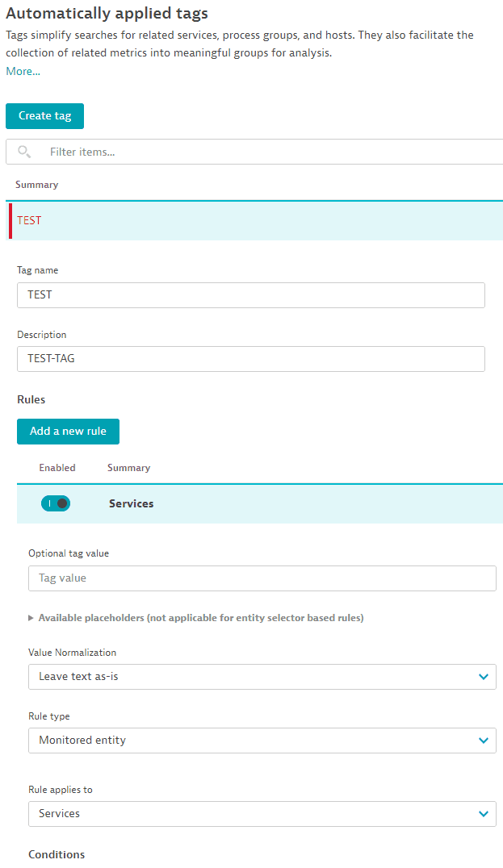Click Add a new rule button
The height and width of the screenshot is (868, 503).
click(x=68, y=432)
